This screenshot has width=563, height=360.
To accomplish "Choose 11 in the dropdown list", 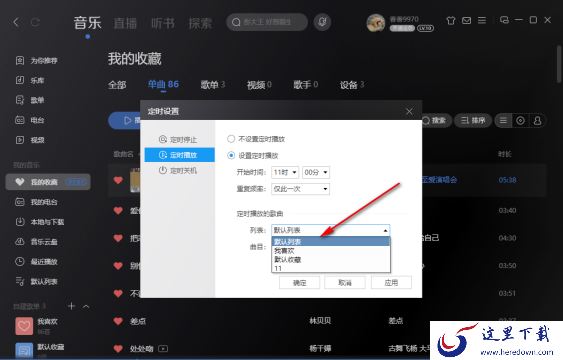I will tap(331, 268).
